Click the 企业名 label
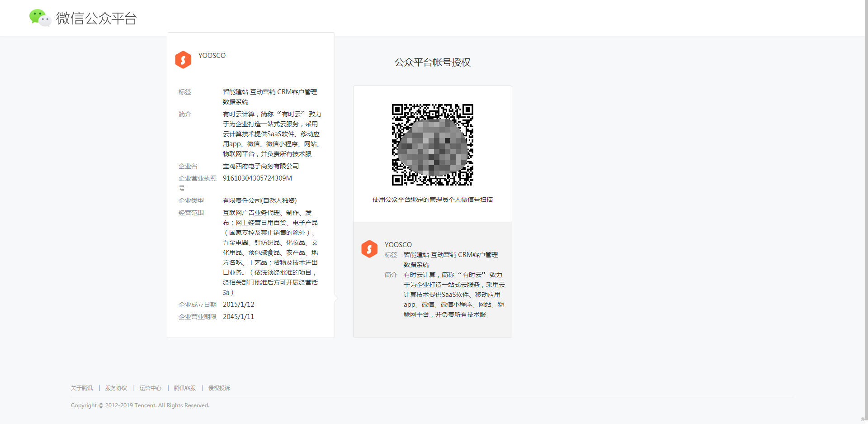This screenshot has width=868, height=424. (x=188, y=166)
